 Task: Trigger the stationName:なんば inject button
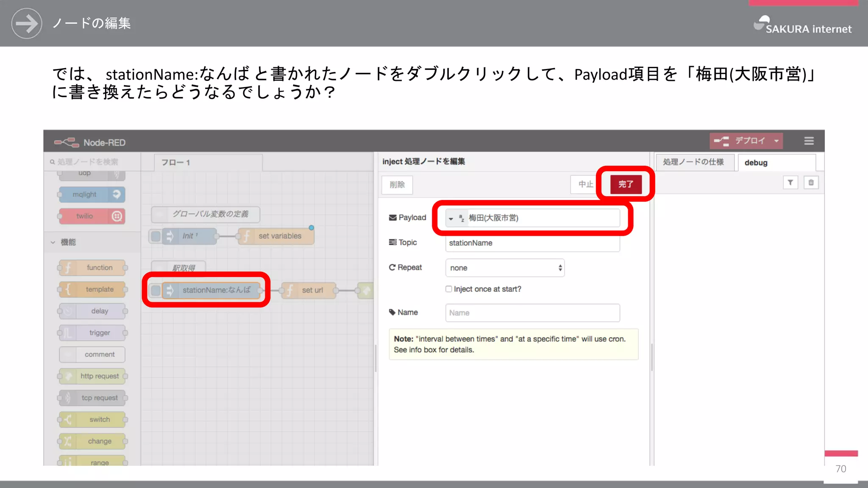156,290
